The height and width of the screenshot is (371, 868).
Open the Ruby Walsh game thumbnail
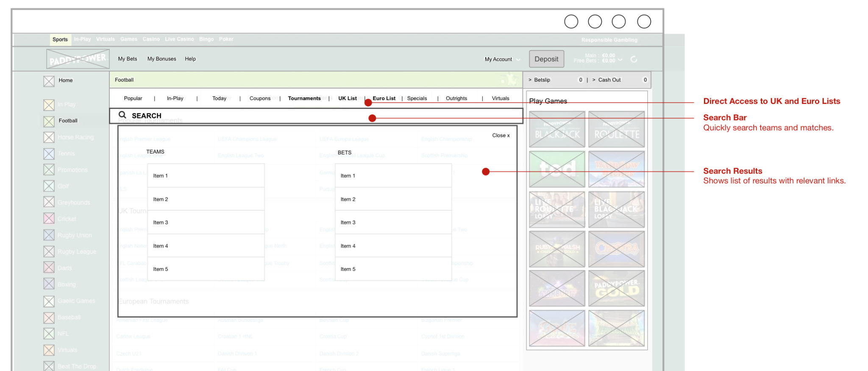click(557, 249)
